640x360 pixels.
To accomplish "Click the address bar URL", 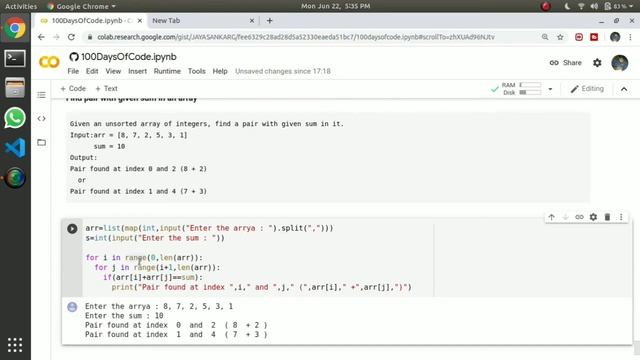I will pyautogui.click(x=296, y=37).
